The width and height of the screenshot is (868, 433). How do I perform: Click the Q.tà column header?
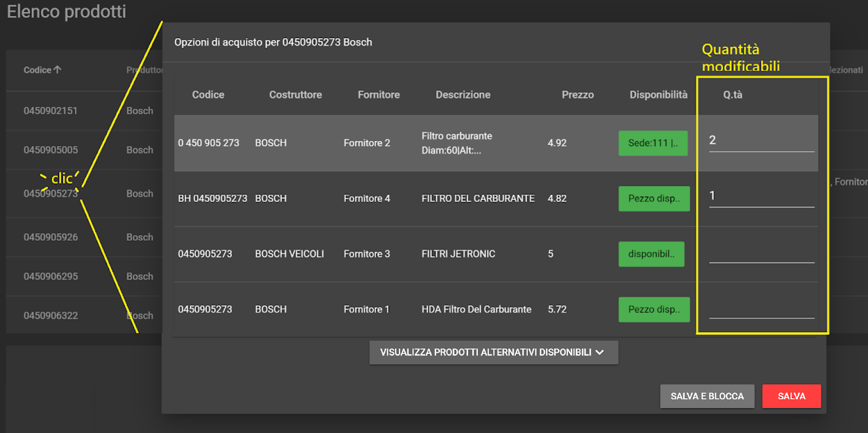[x=732, y=95]
